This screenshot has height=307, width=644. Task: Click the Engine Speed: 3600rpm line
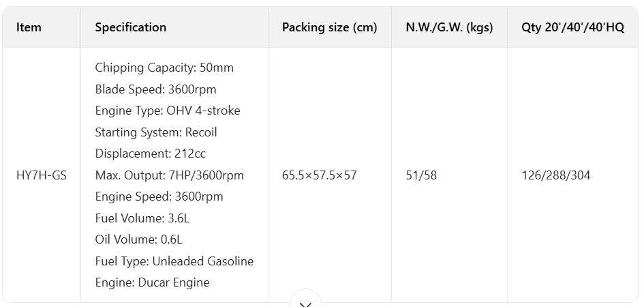coord(159,196)
